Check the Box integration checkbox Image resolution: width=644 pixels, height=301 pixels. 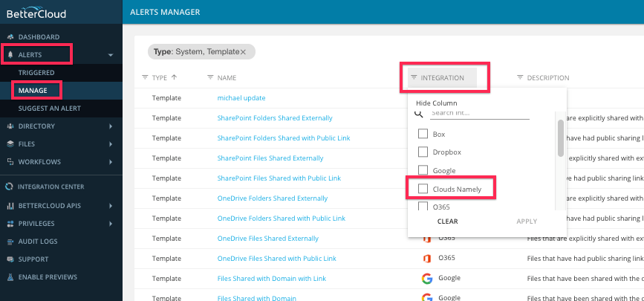[x=423, y=134]
